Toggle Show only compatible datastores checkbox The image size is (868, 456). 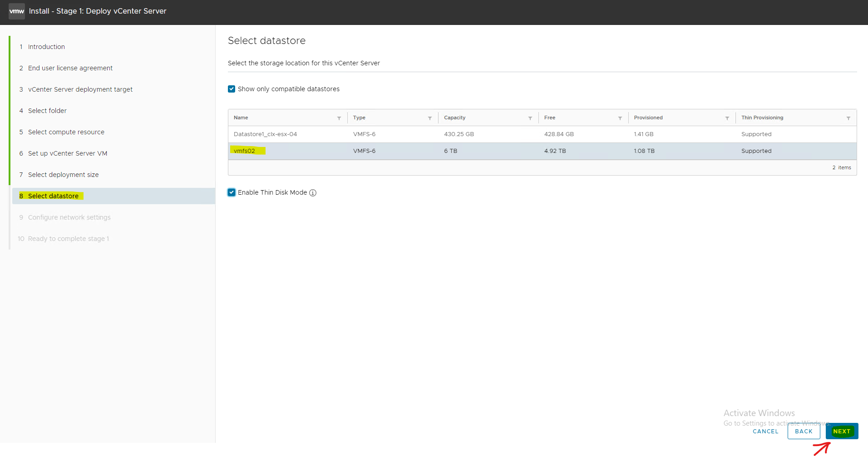[232, 89]
